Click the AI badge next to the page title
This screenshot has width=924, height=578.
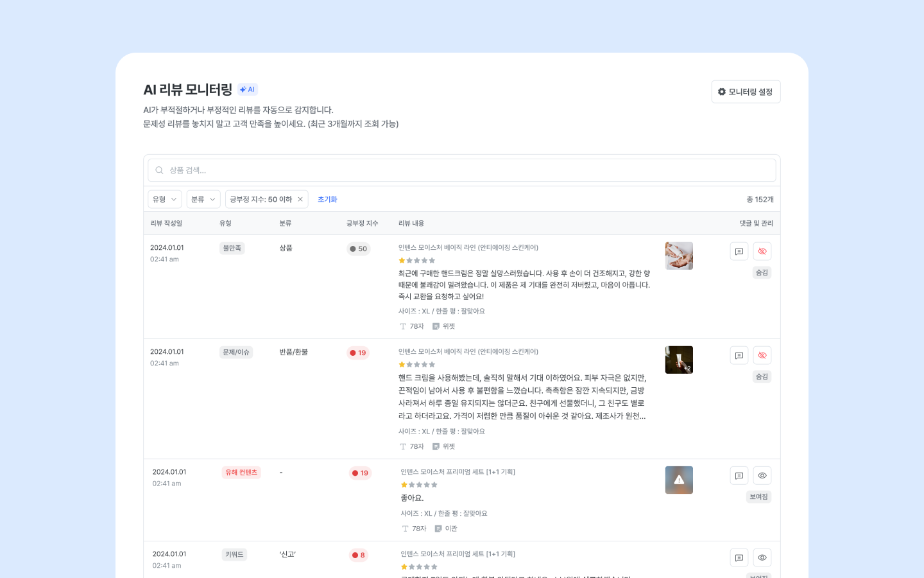pos(248,89)
